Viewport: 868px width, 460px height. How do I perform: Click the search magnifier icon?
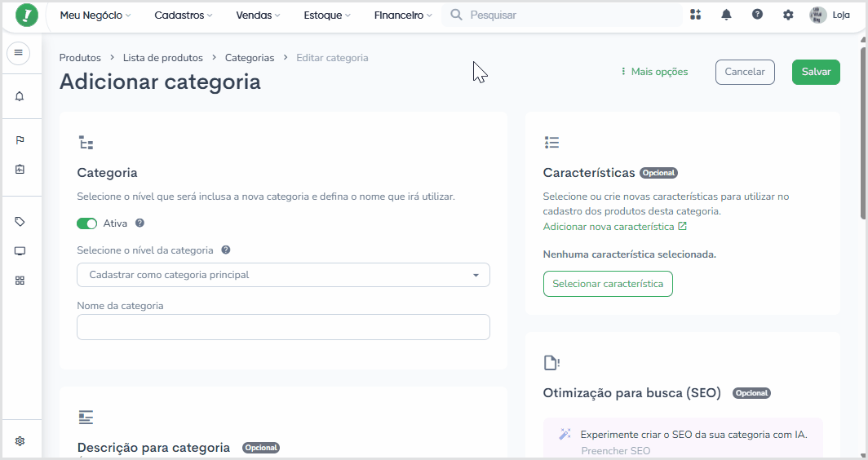point(456,15)
